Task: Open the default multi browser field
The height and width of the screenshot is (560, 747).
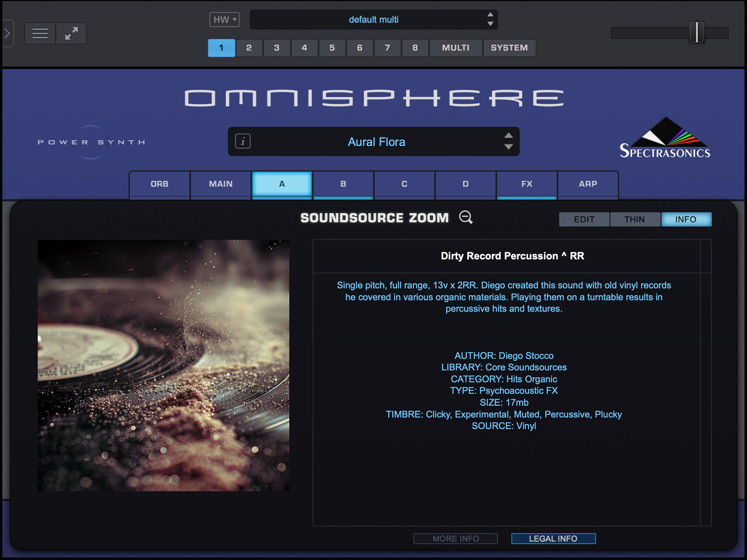Action: coord(373,20)
